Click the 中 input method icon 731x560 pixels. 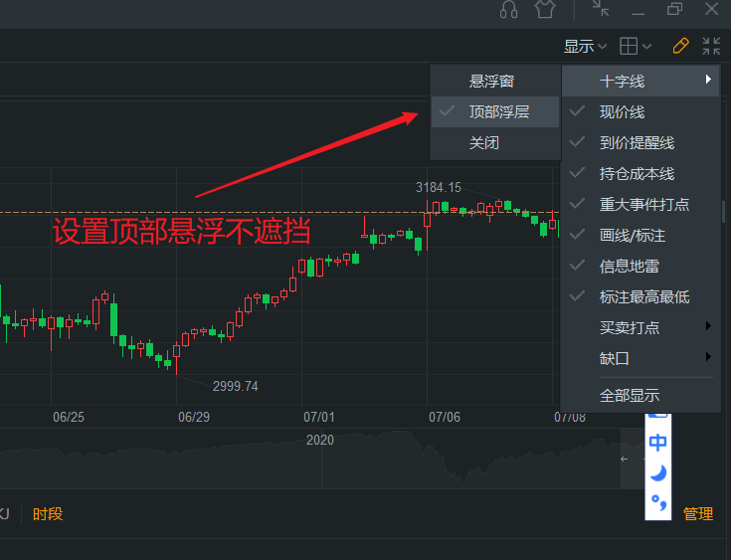click(657, 442)
